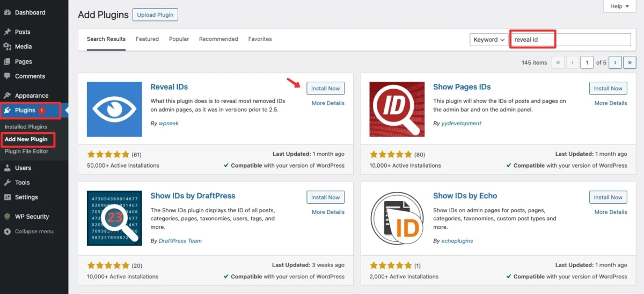644x294 pixels.
Task: Switch to the Recommended tab
Action: (x=218, y=39)
